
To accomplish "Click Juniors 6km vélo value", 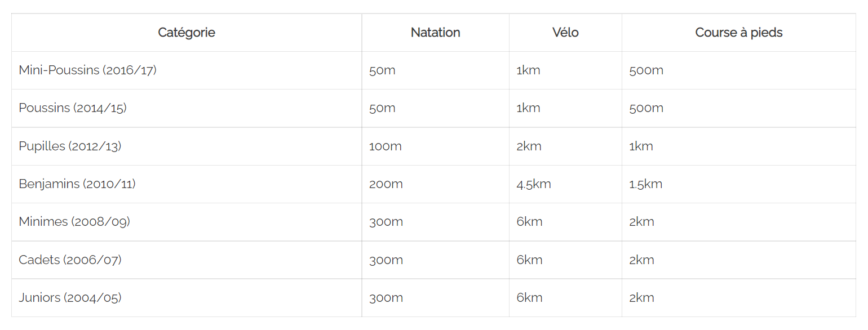I will [529, 298].
